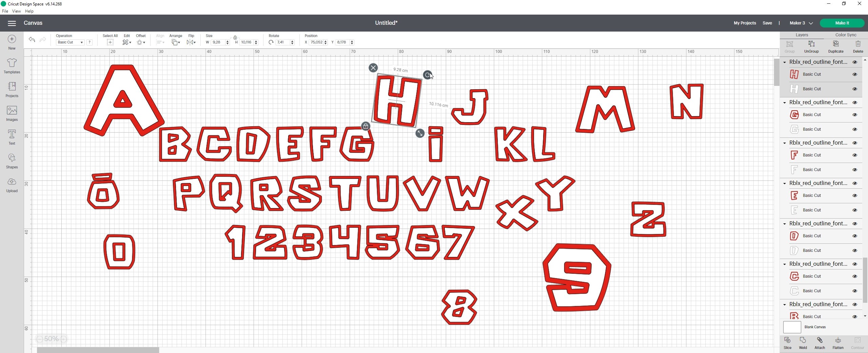Switch to the Color Sync tab
This screenshot has height=353, width=868.
[845, 35]
